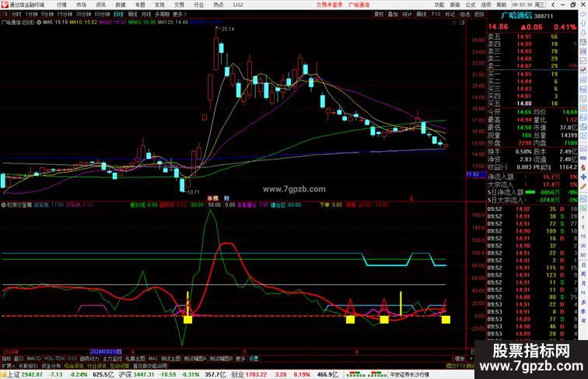
Task: Switch to the MACD indicator tab
Action: [x=33, y=359]
